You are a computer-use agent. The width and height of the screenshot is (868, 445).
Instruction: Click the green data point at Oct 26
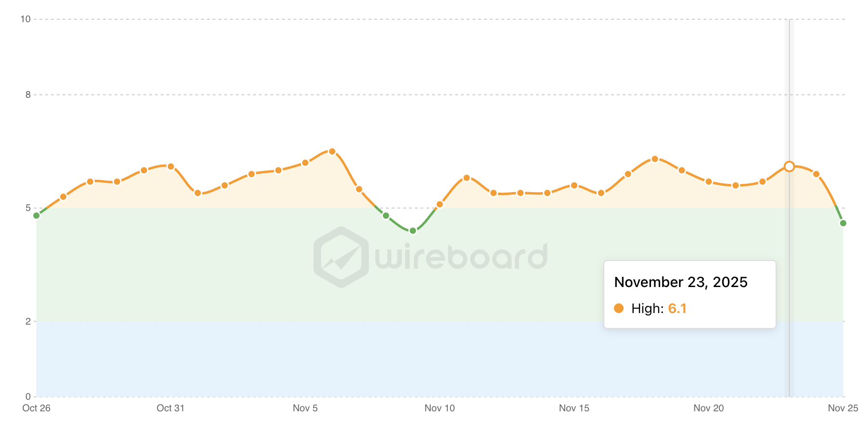(x=37, y=216)
